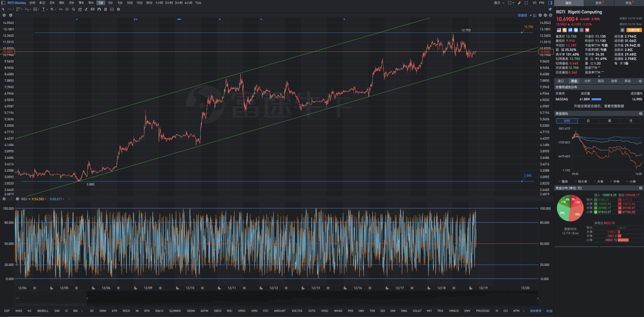This screenshot has width=644, height=317.
Task: Add a comment bubble annotation
Action: coord(67,9)
